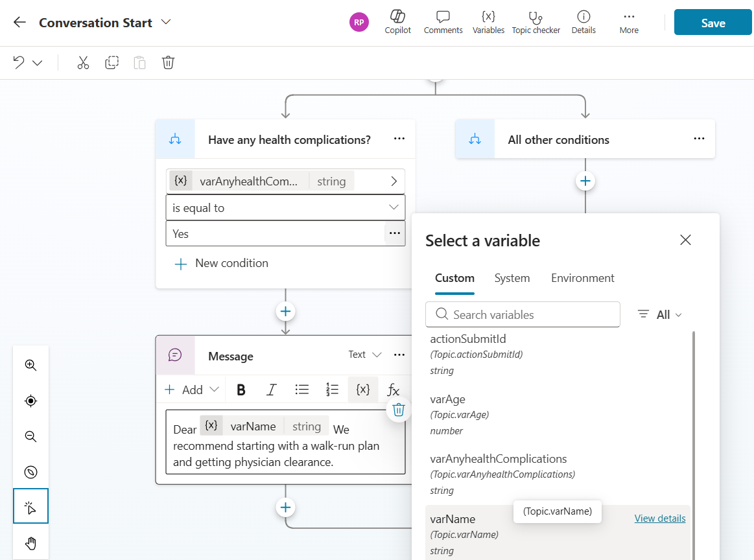This screenshot has width=754, height=560.
Task: Click the zoom in magnifier icon
Action: click(x=30, y=365)
